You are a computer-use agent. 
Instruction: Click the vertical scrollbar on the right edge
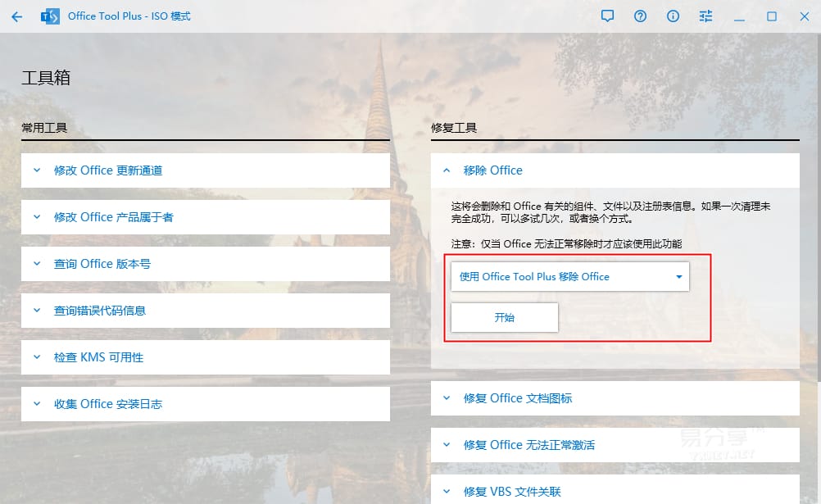coord(819,207)
